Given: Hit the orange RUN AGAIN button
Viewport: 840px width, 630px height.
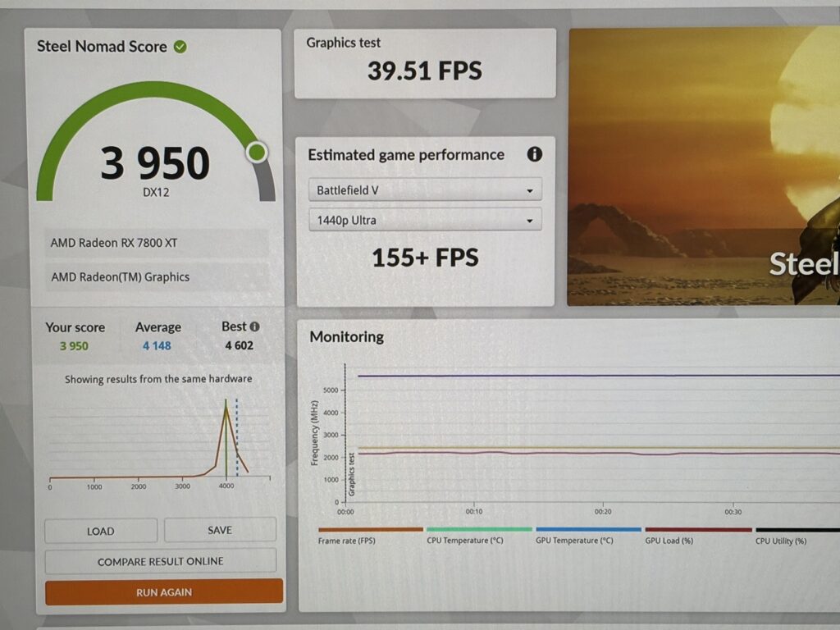Looking at the screenshot, I should coord(164,591).
